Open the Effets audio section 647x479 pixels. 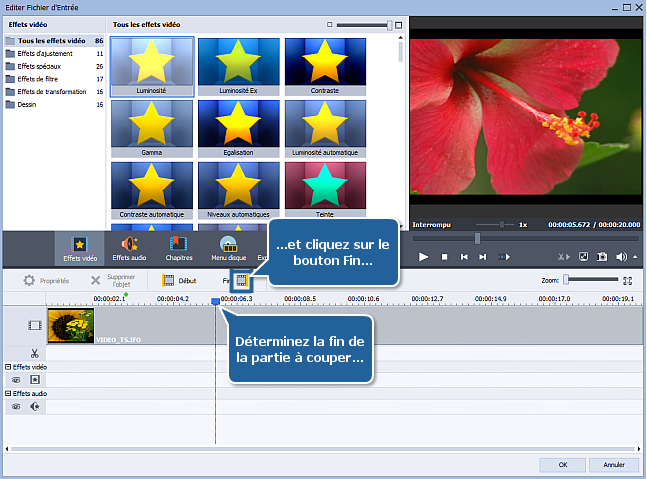click(127, 249)
